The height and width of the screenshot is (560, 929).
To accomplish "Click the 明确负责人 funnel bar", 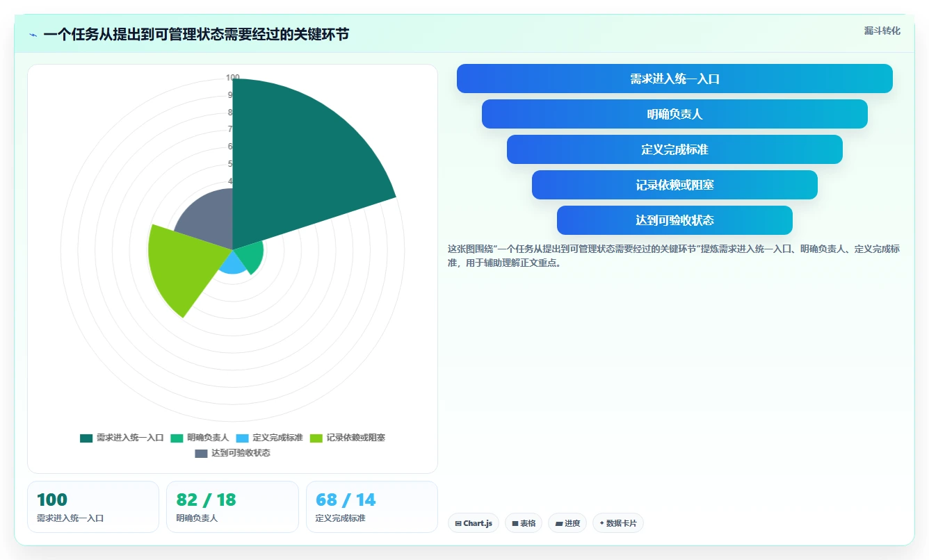I will (x=674, y=114).
